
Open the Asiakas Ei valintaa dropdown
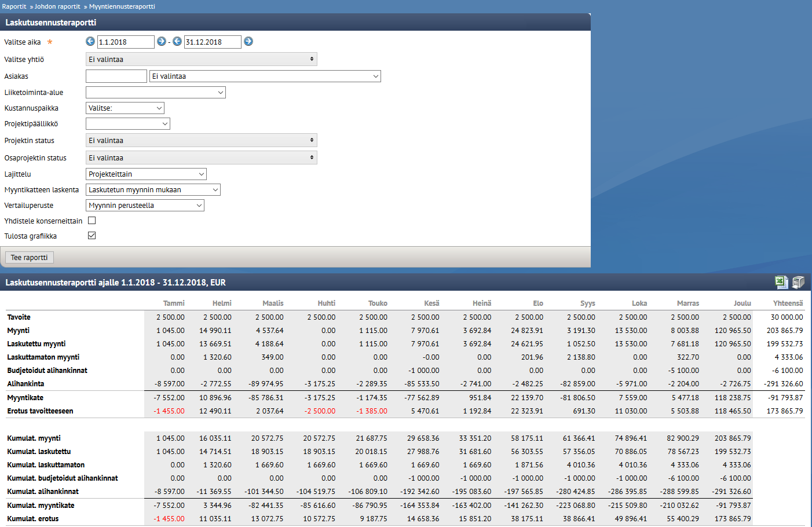[265, 76]
